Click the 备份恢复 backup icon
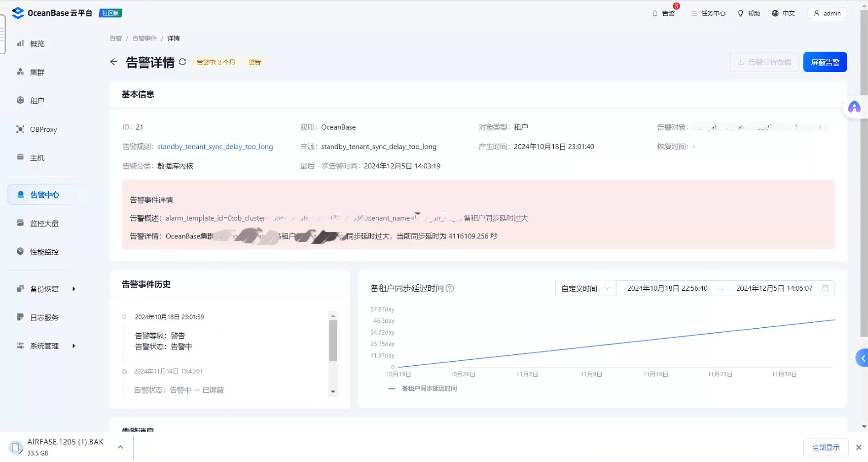The height and width of the screenshot is (462, 868). point(20,288)
